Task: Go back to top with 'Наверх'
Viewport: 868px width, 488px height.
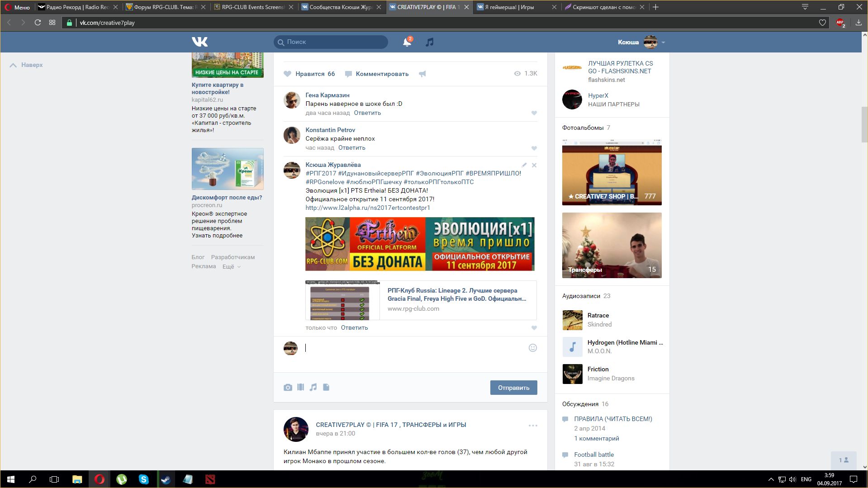Action: coord(26,65)
